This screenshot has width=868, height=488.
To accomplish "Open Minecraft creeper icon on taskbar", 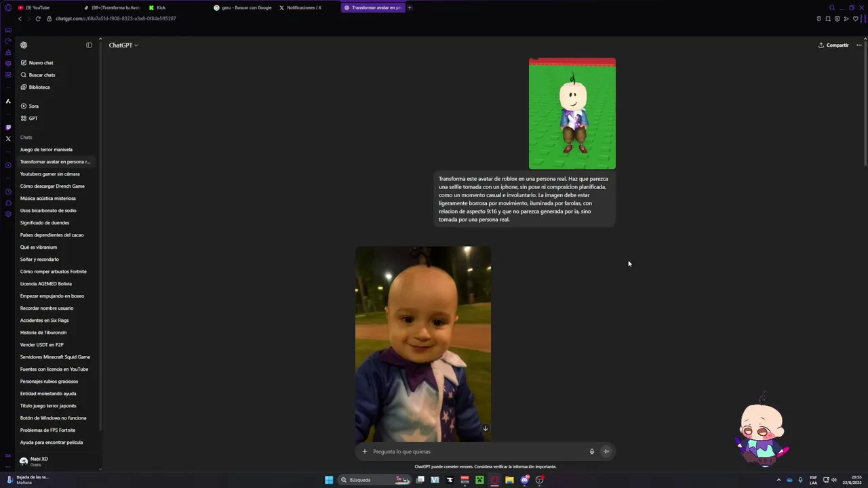I will tap(479, 480).
